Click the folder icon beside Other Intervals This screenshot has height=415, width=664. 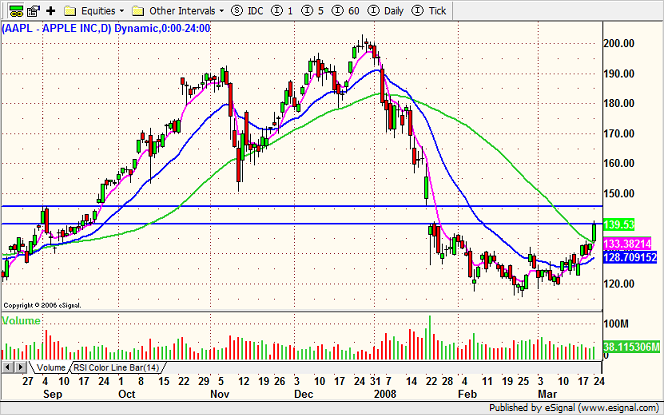[x=138, y=11]
